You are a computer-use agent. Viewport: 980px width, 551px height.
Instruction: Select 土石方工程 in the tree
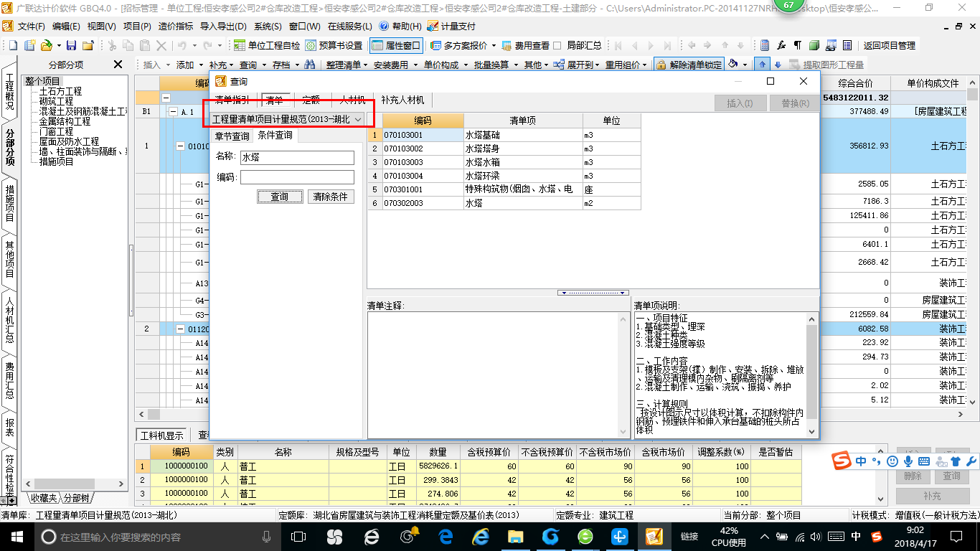(60, 92)
